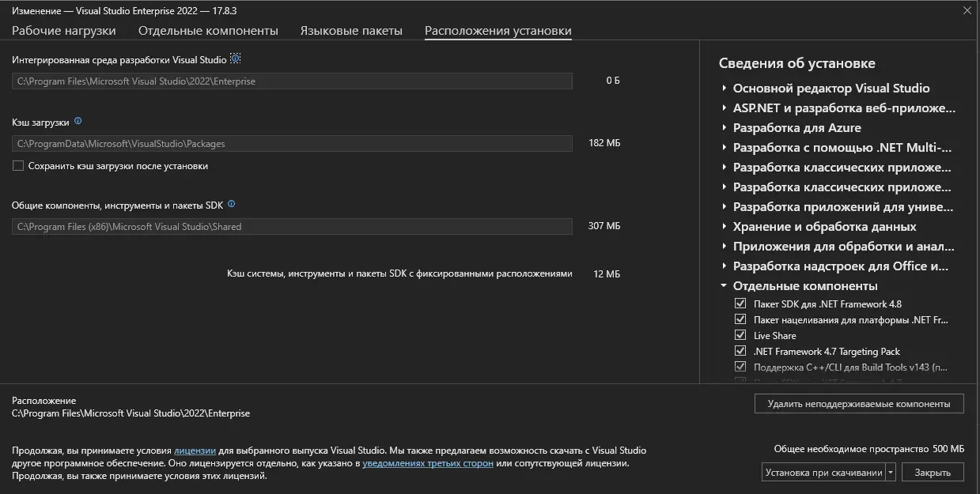Switch to the Рабочие нагрузки tab

pyautogui.click(x=62, y=30)
